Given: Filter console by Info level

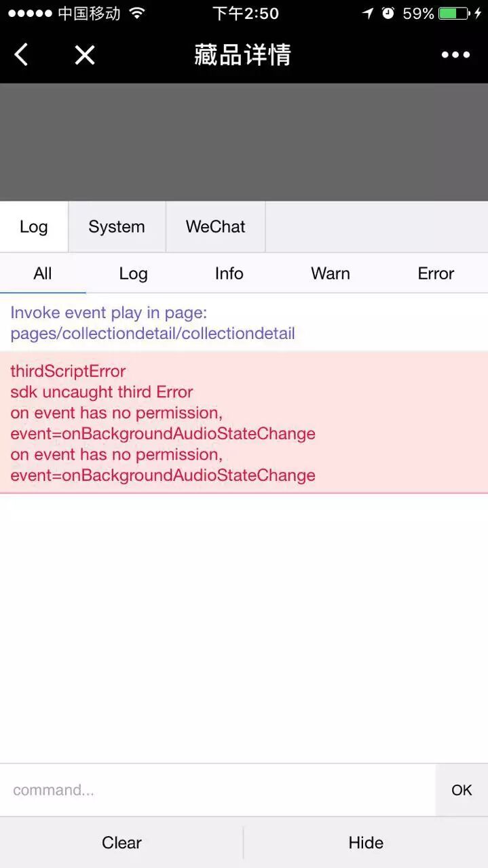Looking at the screenshot, I should (x=229, y=273).
